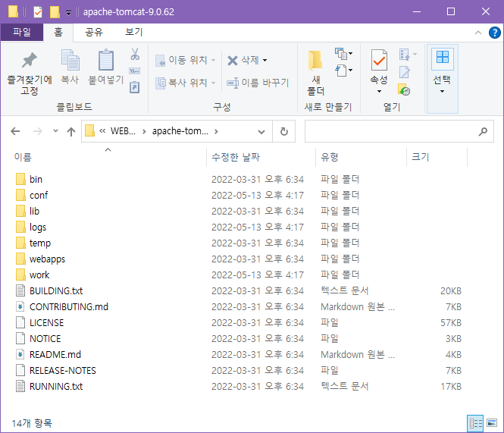Click the History icon in Open group

coord(404,89)
